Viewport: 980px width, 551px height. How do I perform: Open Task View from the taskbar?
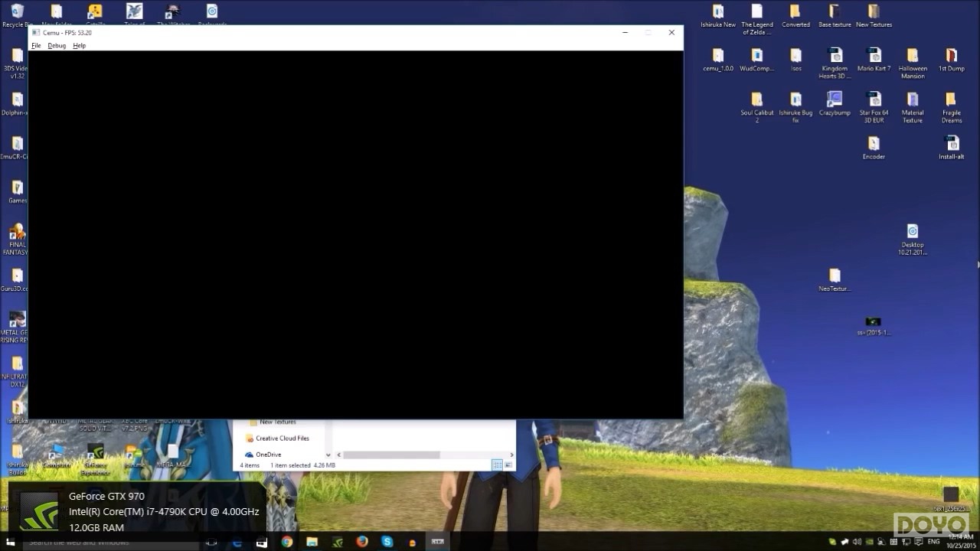pyautogui.click(x=212, y=542)
